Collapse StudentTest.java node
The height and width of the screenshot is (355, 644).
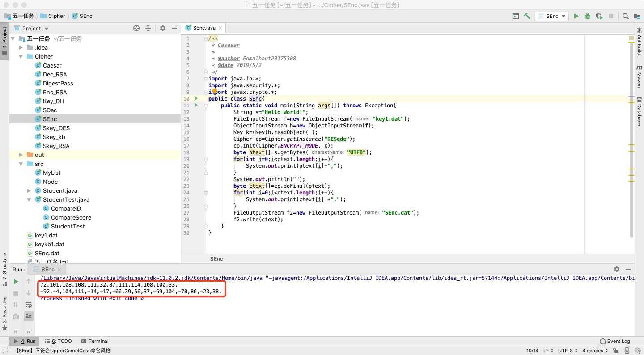29,199
